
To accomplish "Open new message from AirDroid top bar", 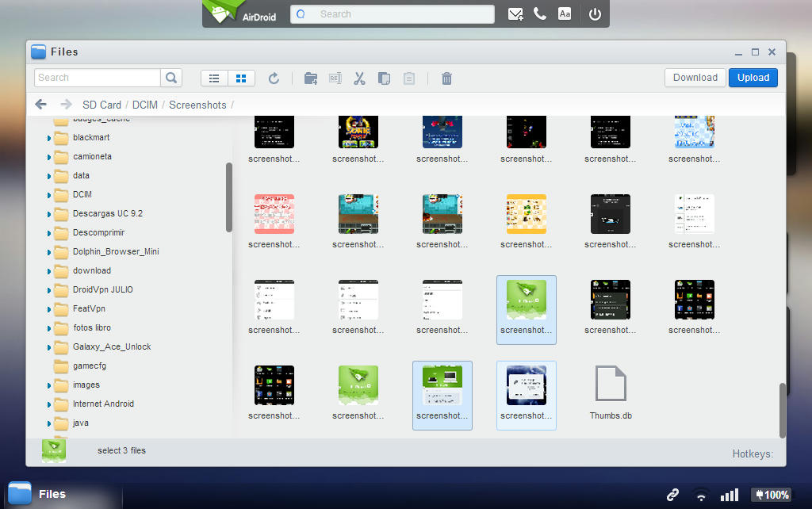I will click(515, 14).
